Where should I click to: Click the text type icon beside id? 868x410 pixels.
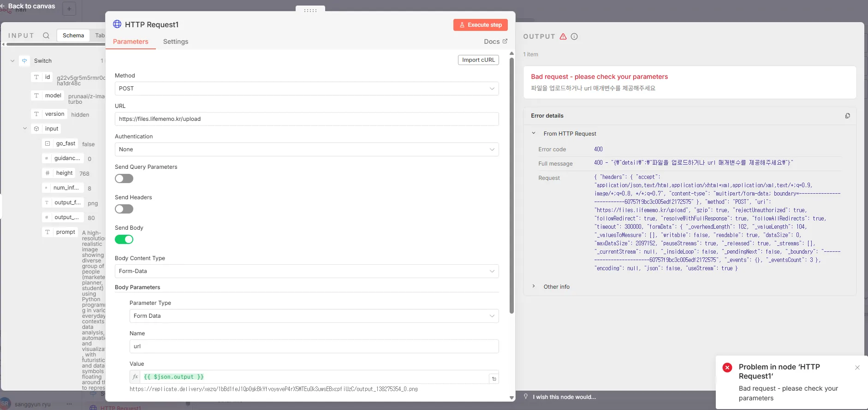[36, 77]
